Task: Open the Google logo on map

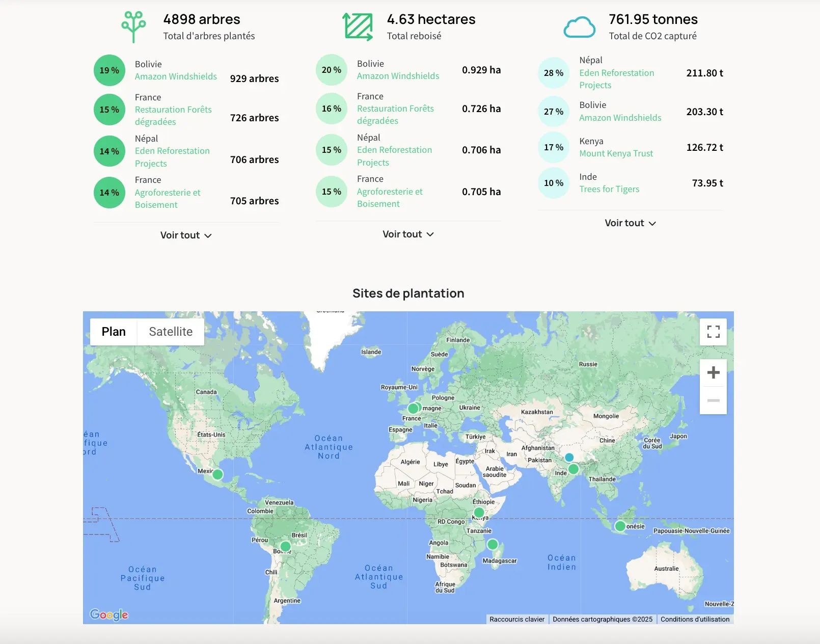Action: (109, 614)
